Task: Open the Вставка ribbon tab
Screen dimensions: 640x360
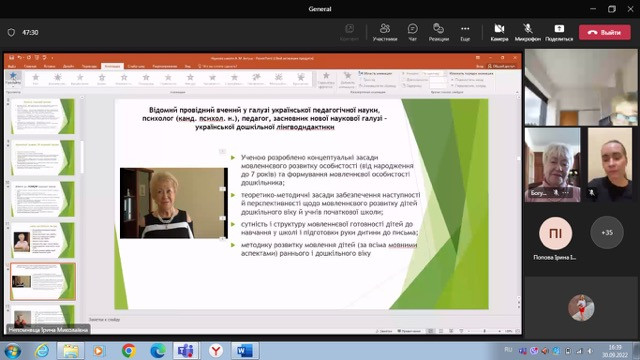Action: [49, 66]
